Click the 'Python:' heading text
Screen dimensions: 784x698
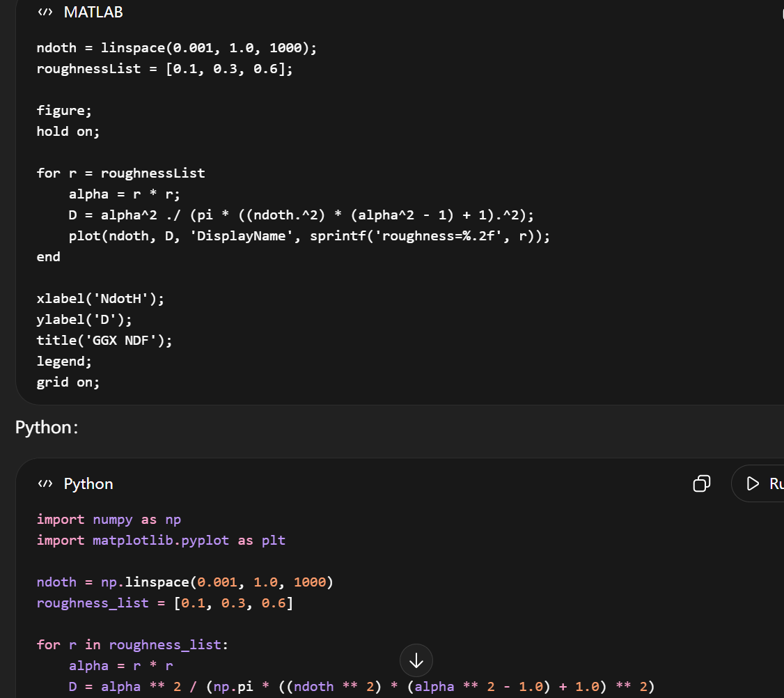(47, 427)
